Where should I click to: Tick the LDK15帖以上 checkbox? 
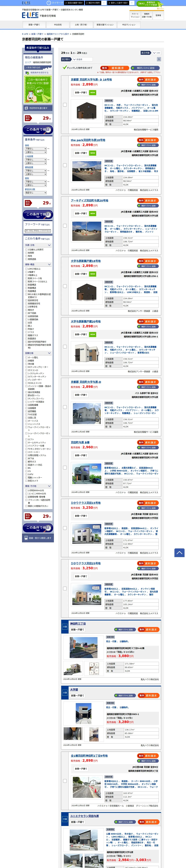26,269
